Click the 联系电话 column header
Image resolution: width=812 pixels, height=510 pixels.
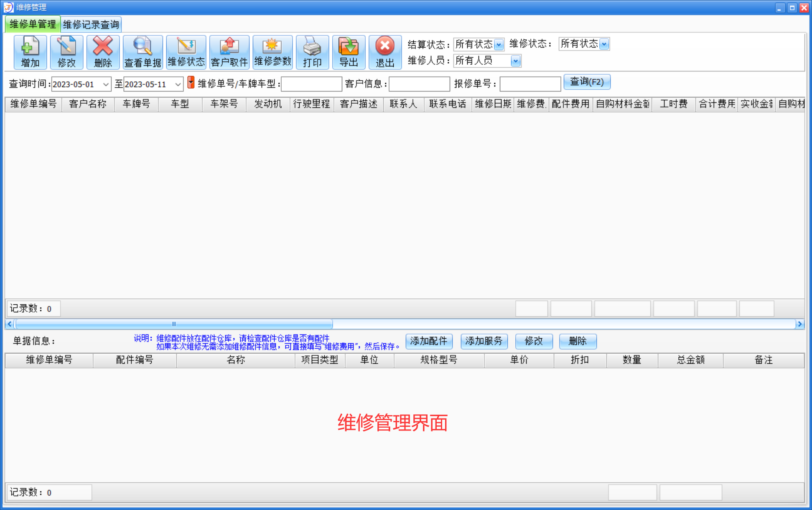[x=448, y=104]
